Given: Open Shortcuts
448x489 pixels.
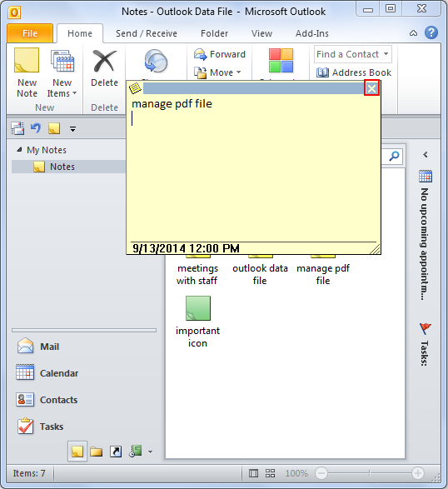Looking at the screenshot, I should click(116, 452).
